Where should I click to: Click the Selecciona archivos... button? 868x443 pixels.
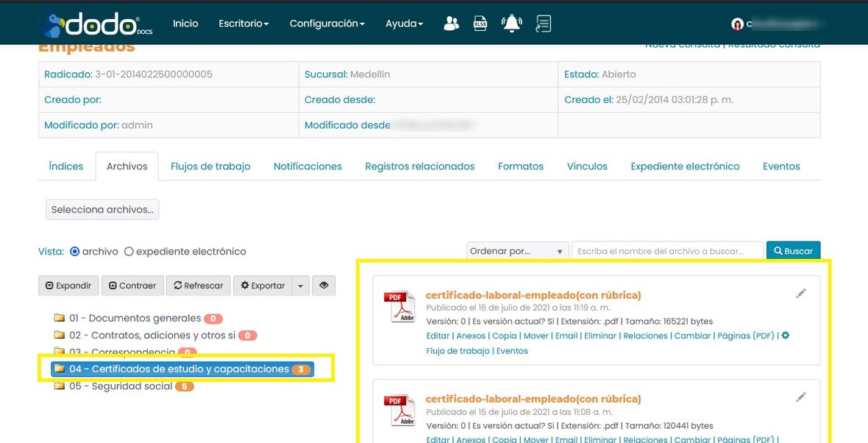(x=102, y=210)
